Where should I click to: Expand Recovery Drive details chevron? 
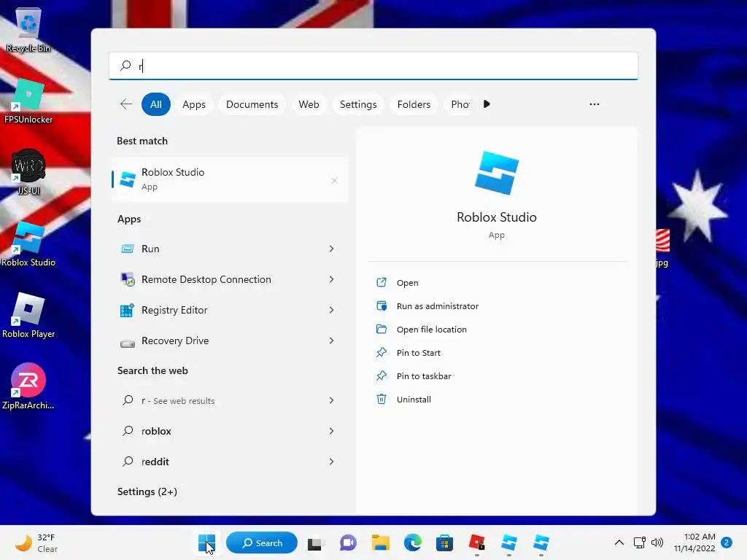click(x=332, y=341)
